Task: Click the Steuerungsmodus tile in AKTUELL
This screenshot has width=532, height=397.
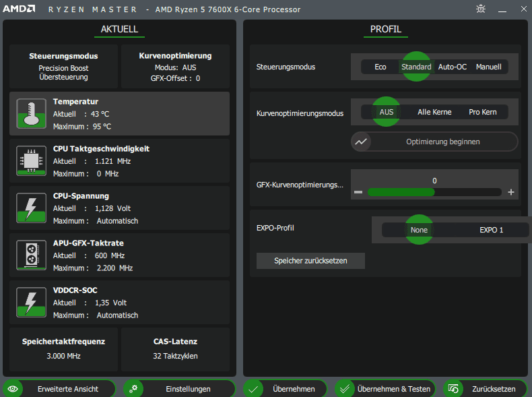Action: tap(63, 66)
